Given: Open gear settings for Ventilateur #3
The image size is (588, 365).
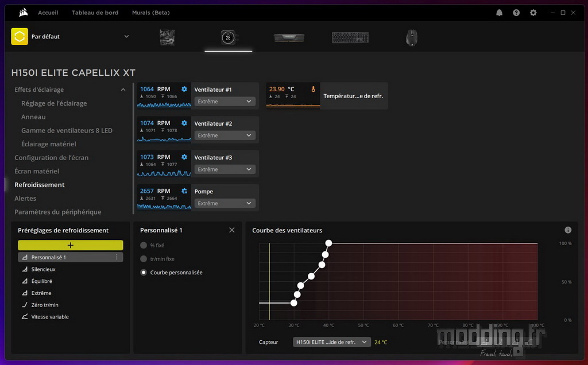Looking at the screenshot, I should point(184,157).
